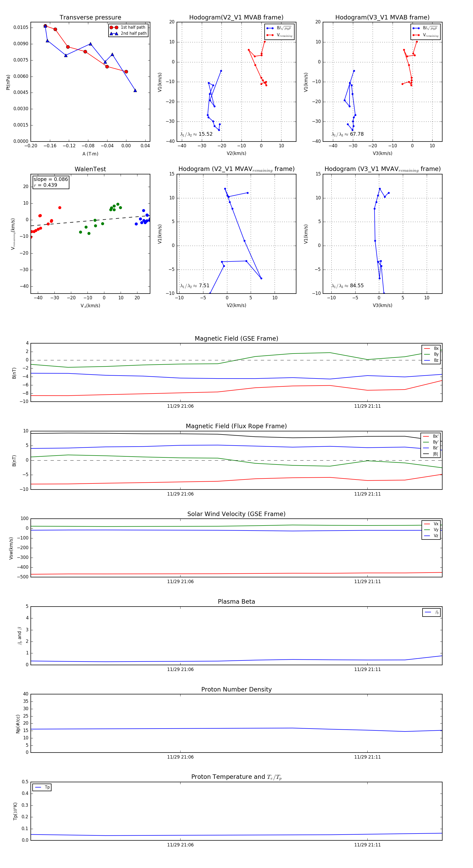Click the "V3(km/s)" label under V3_V1 MVAB hodogram
This screenshot has width=473, height=868.
click(382, 153)
